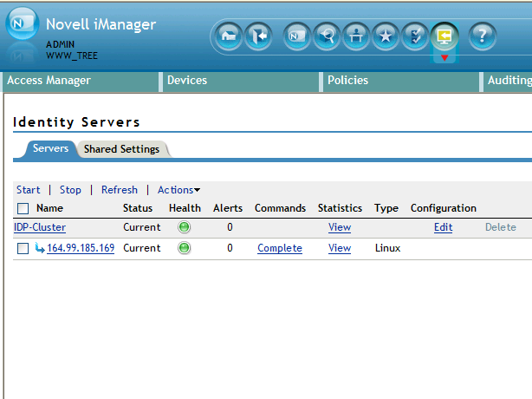The height and width of the screenshot is (399, 532).
Task: Click the alerts count 0 for 164.99.185.169
Action: [230, 248]
